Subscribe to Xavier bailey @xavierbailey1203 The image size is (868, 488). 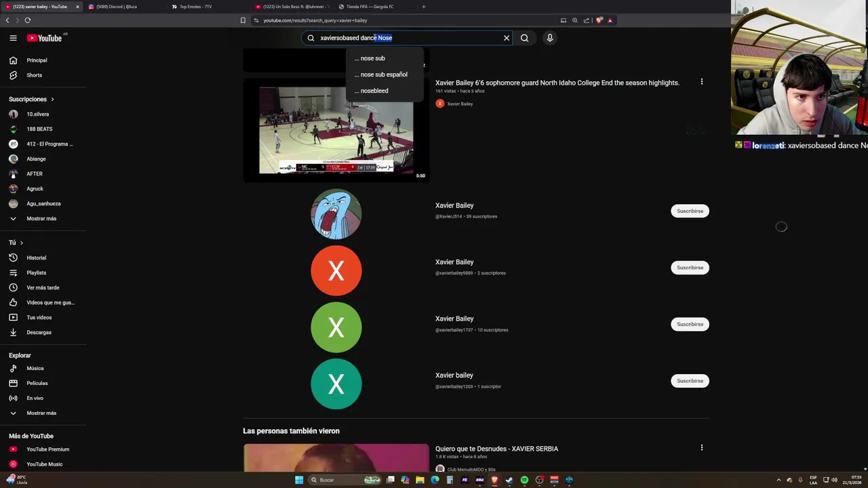pos(690,381)
